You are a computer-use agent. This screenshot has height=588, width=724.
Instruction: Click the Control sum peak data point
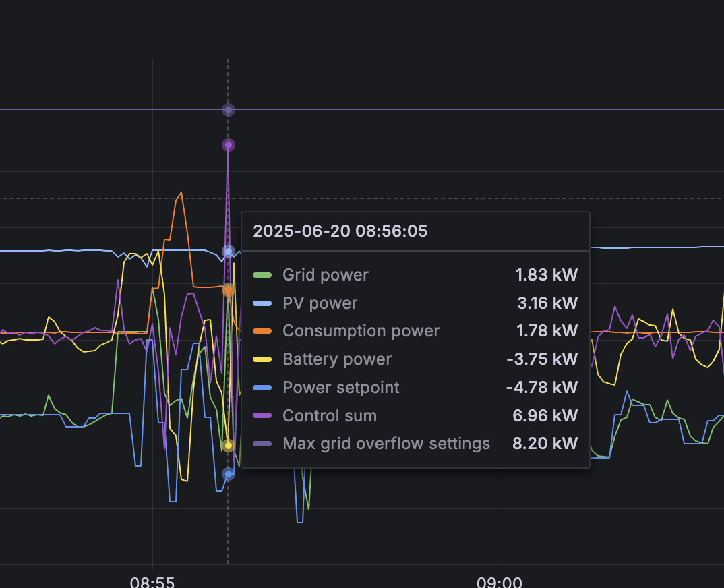[228, 145]
